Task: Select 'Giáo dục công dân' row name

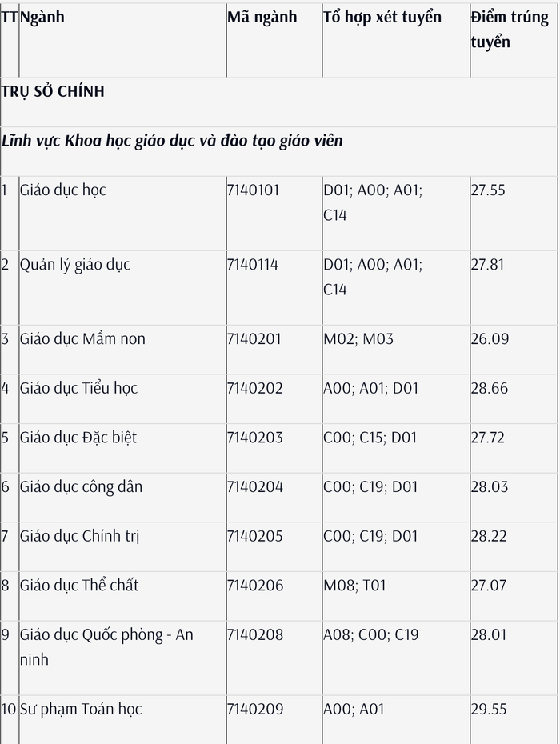Action: [x=81, y=487]
